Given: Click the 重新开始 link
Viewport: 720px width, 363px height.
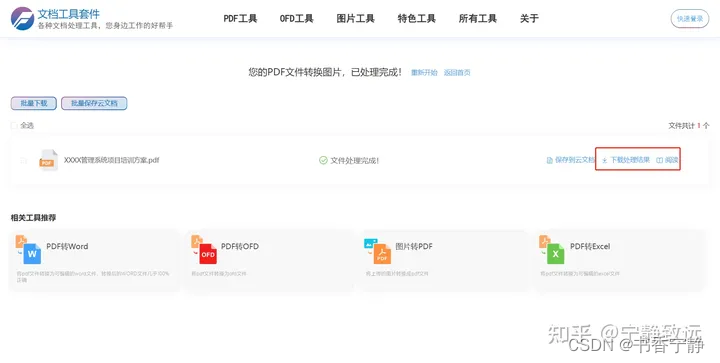Looking at the screenshot, I should click(x=424, y=73).
